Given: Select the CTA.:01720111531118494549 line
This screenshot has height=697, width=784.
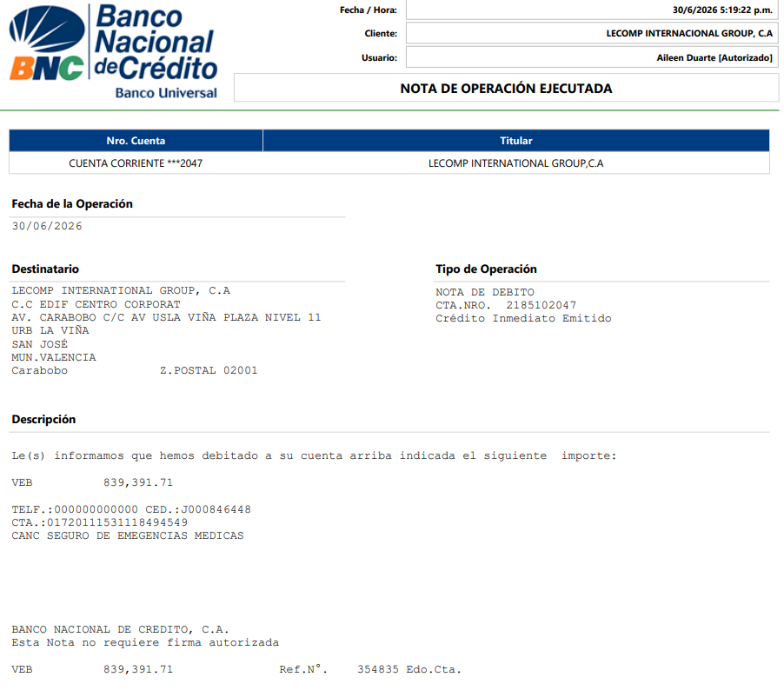Looking at the screenshot, I should tap(99, 522).
